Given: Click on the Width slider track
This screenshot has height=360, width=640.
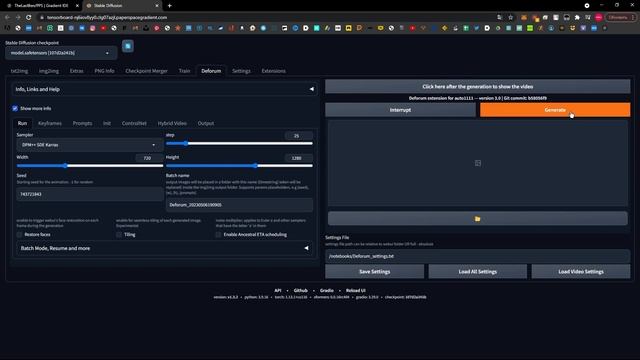Looking at the screenshot, I should [x=90, y=166].
